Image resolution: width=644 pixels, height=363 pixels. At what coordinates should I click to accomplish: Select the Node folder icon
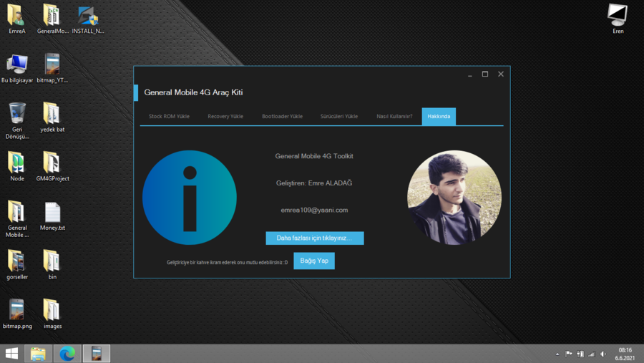click(17, 167)
